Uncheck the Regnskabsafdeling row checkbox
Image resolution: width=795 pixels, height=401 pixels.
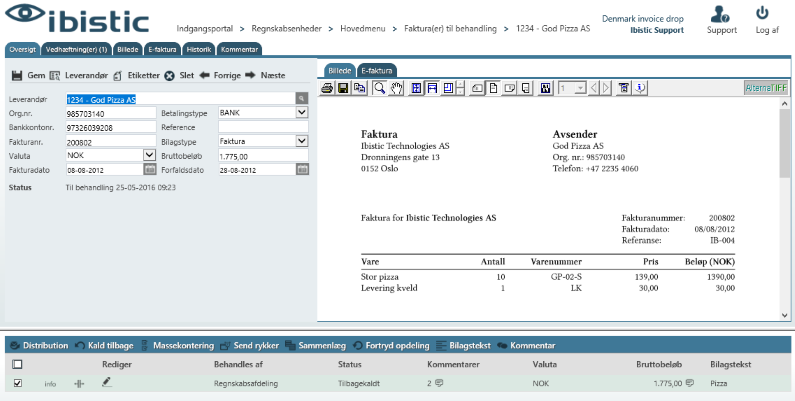pyautogui.click(x=17, y=383)
